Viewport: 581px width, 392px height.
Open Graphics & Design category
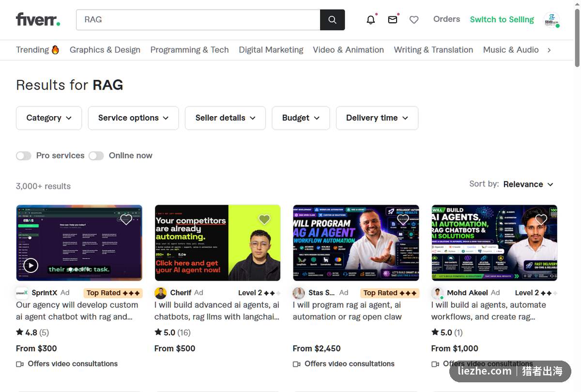(x=105, y=50)
